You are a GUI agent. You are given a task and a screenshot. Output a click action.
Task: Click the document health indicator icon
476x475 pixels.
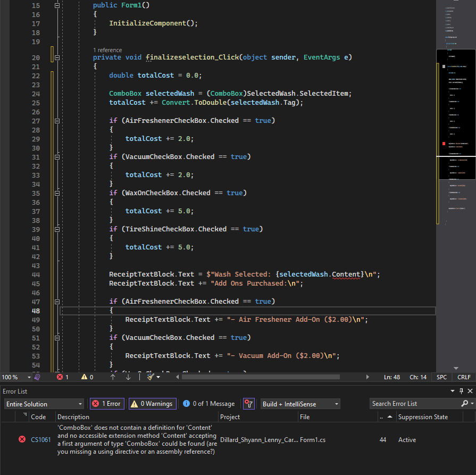click(37, 377)
